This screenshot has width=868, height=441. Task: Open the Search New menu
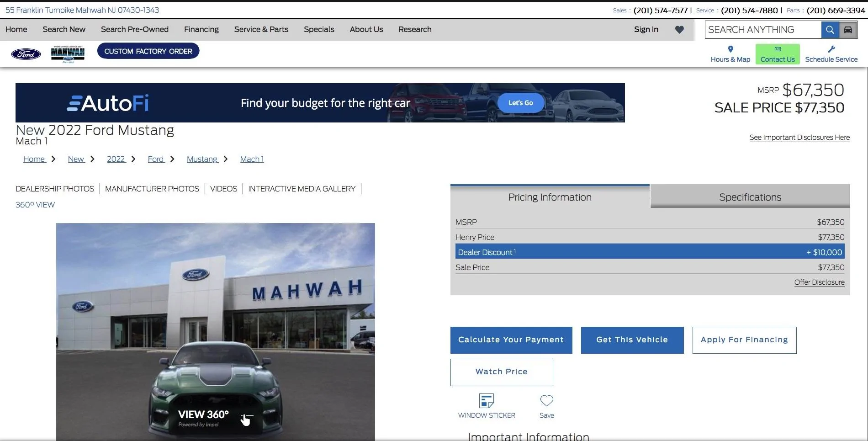coord(64,29)
